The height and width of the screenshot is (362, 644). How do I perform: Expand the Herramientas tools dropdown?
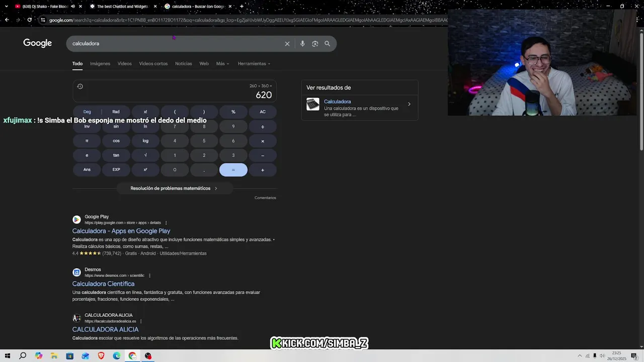click(x=254, y=63)
